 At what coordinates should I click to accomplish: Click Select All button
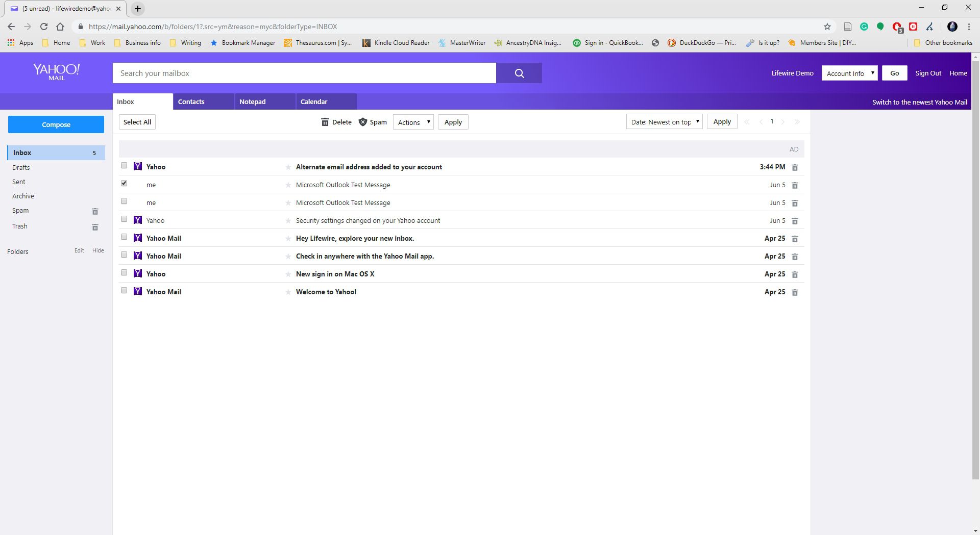137,122
